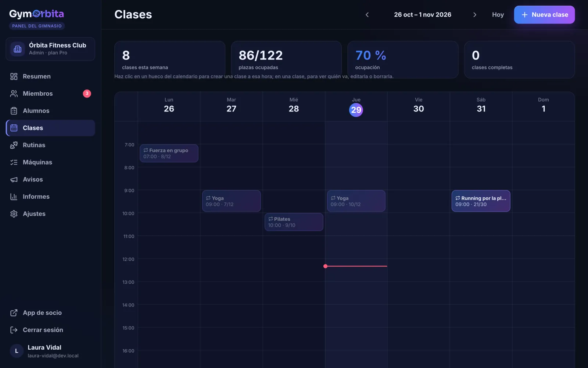
Task: Open Running por la pl... Saturday class
Action: coord(481,201)
